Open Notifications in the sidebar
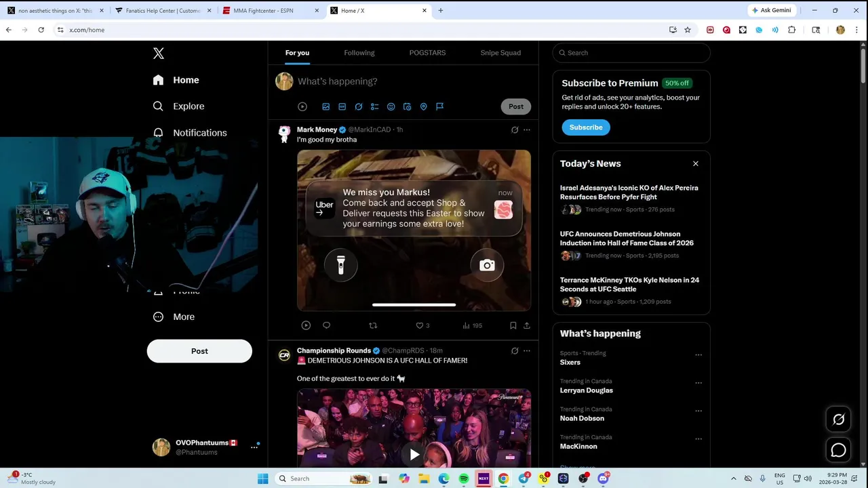The width and height of the screenshot is (868, 488). coord(190,133)
